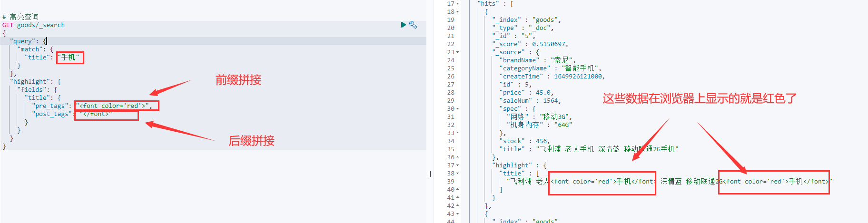Screen dimensions: 868x223
Task: Click the fold marker at line 41
Action: pyautogui.click(x=458, y=198)
